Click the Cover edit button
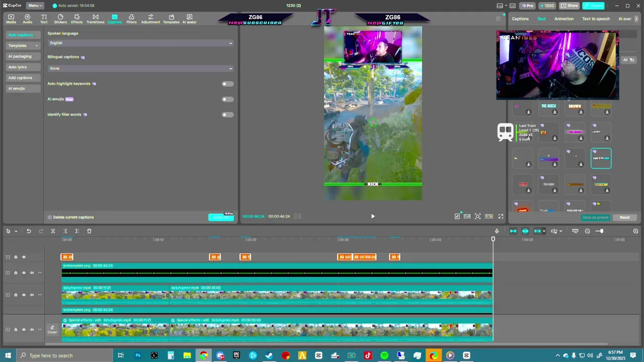 (52, 329)
